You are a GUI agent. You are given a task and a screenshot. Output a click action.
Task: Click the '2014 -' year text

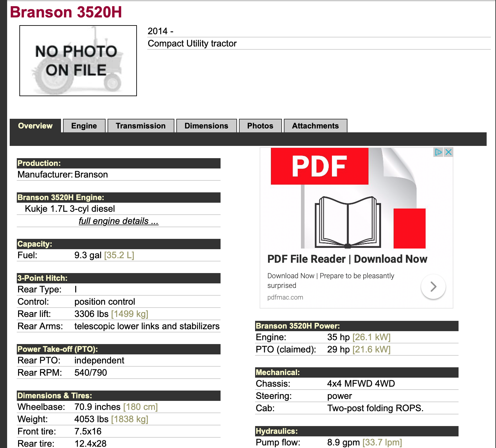(160, 31)
